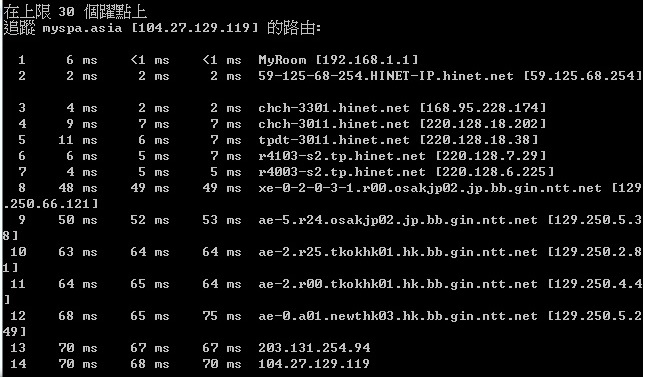The image size is (645, 377).
Task: Click the [168.95.228.174] IP address
Action: click(483, 108)
